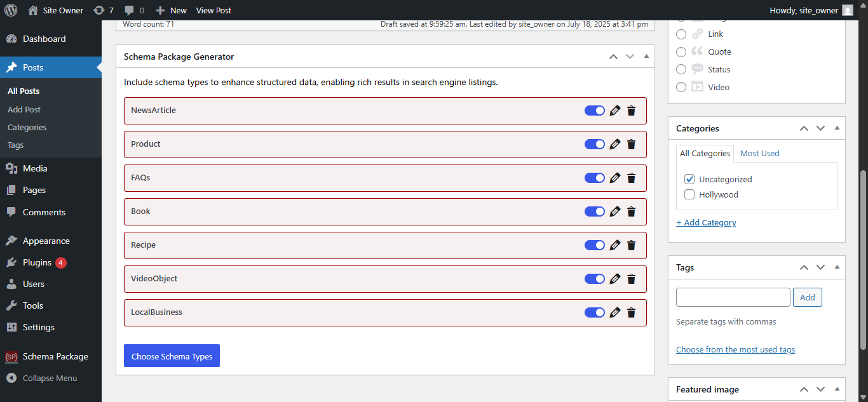Switch off the Book schema toggle
This screenshot has width=868, height=402.
[595, 211]
